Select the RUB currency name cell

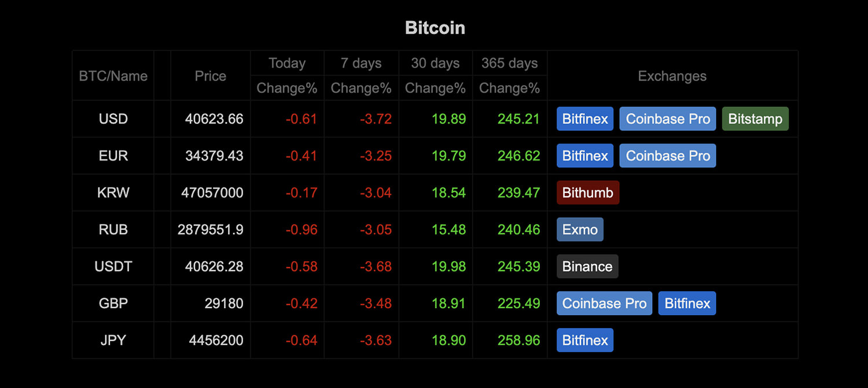click(x=113, y=230)
